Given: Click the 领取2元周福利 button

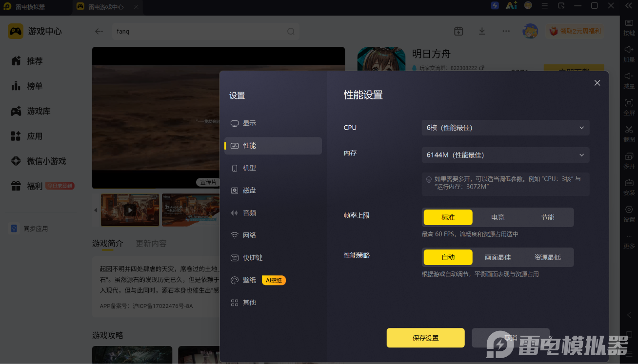Looking at the screenshot, I should point(575,31).
